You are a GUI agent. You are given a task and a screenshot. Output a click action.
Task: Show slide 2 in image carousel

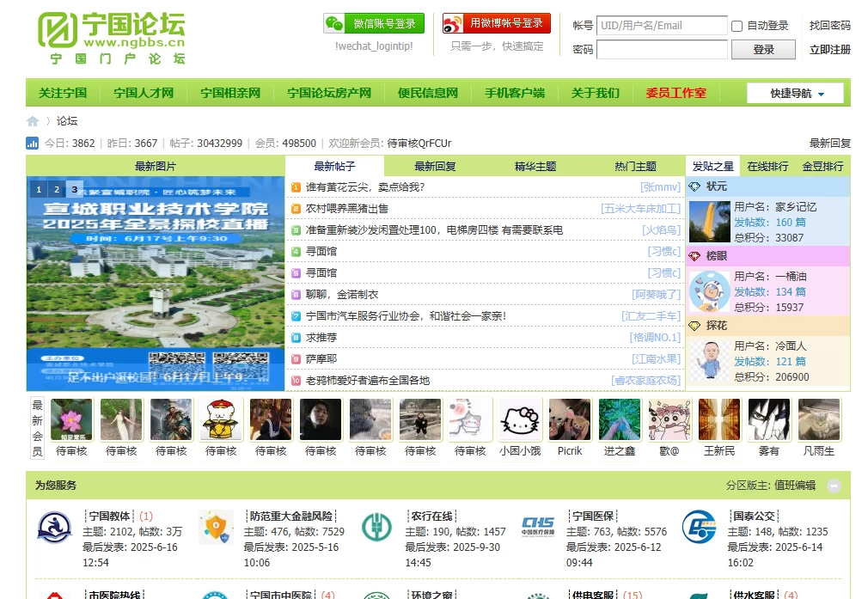click(57, 189)
